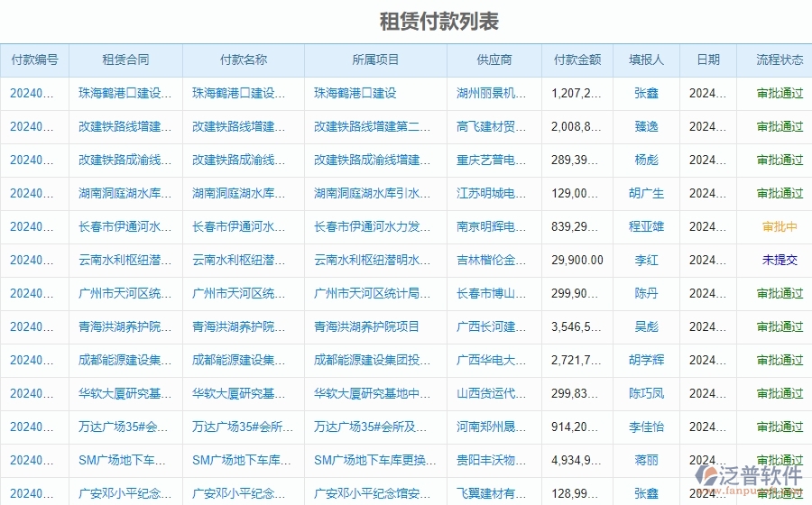Viewport: 812px width, 505px height.
Task: Open supplier 高飞建材贸... link
Action: [491, 127]
